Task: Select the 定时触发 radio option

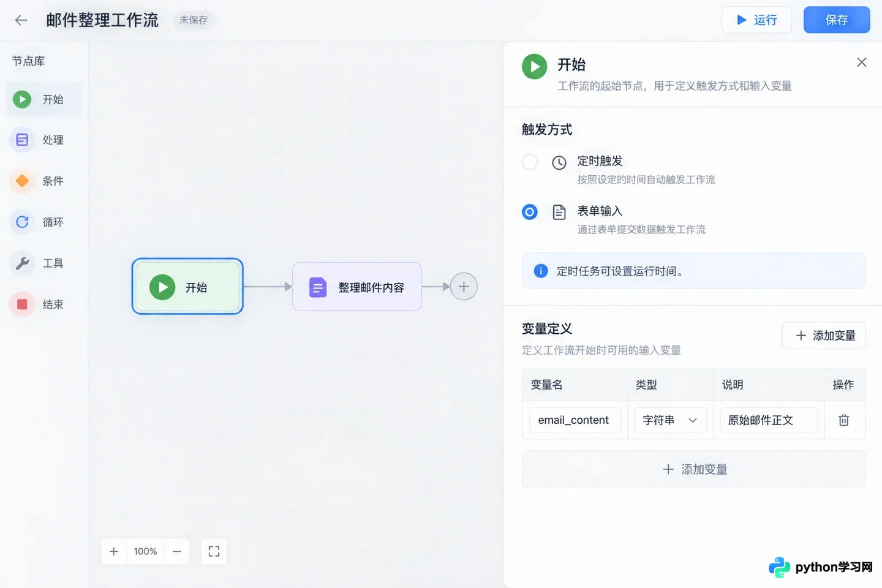Action: pyautogui.click(x=530, y=162)
